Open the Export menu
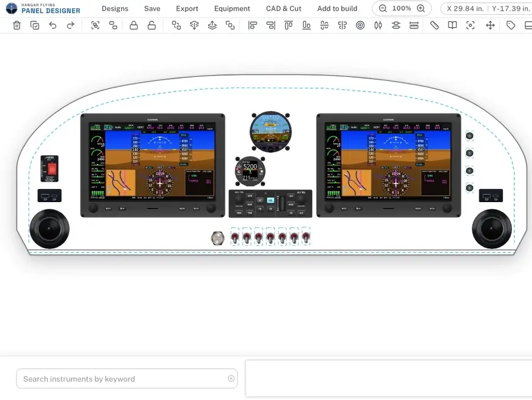532x400 pixels. click(x=187, y=8)
